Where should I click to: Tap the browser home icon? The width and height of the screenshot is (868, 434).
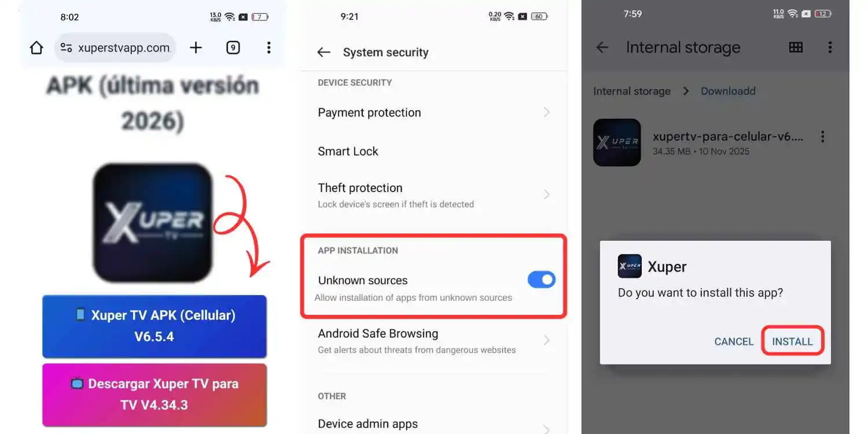36,48
